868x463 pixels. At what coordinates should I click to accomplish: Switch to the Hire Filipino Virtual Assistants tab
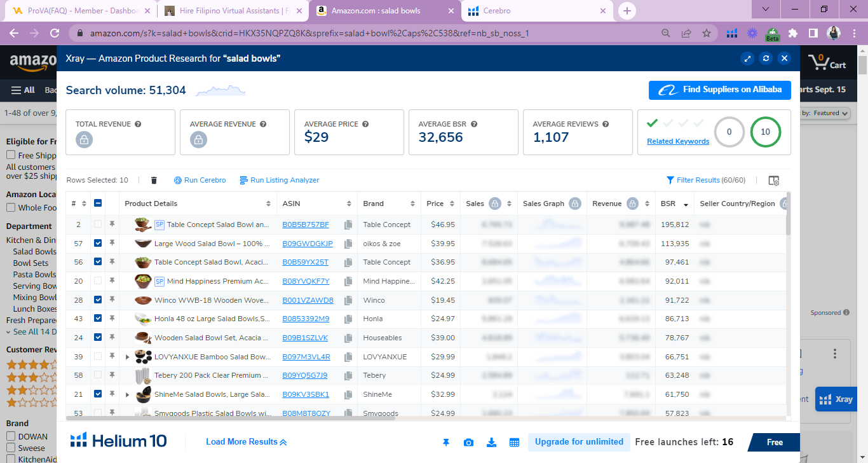point(233,11)
